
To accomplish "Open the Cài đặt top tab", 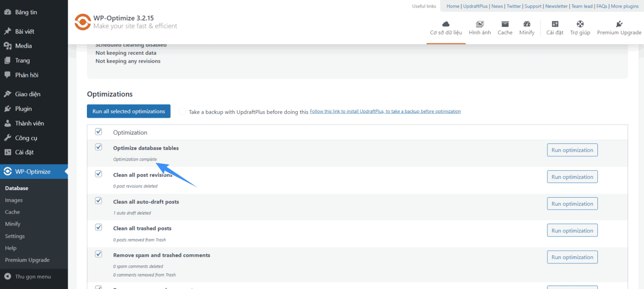I will click(555, 28).
